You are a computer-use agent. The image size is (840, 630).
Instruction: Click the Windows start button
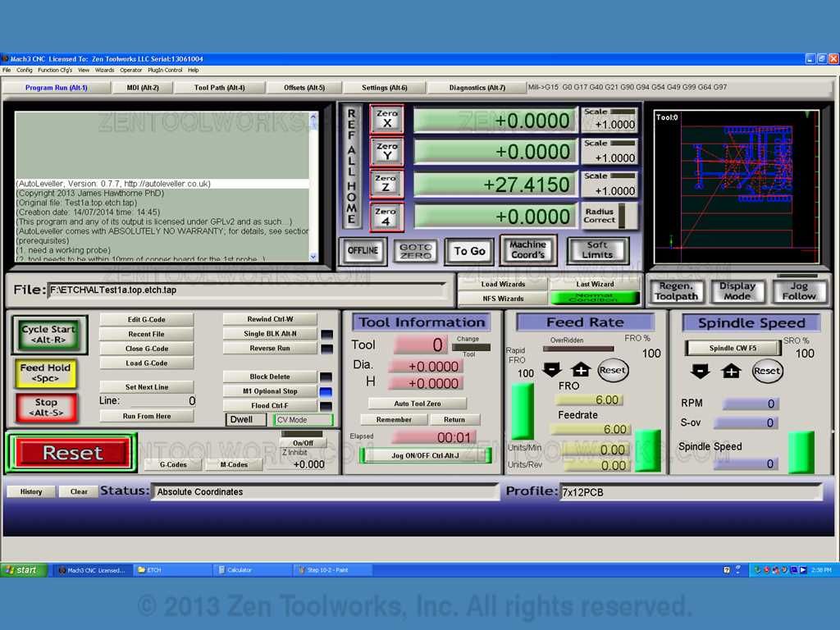coord(24,570)
